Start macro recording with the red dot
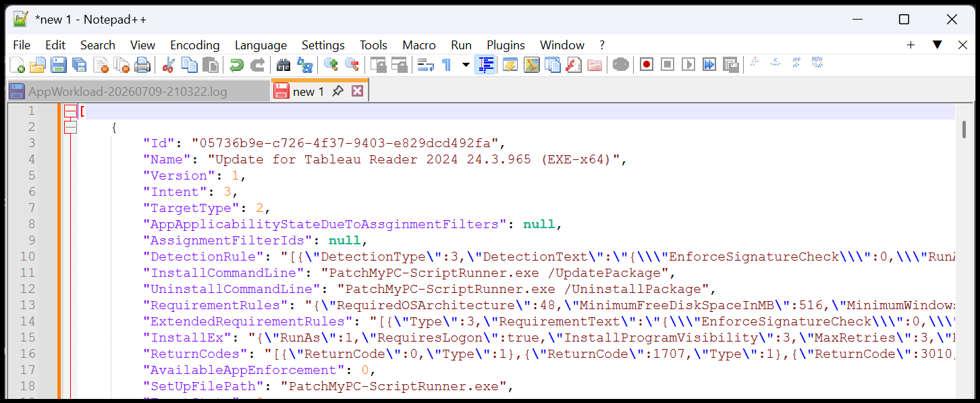980x403 pixels. click(x=647, y=65)
